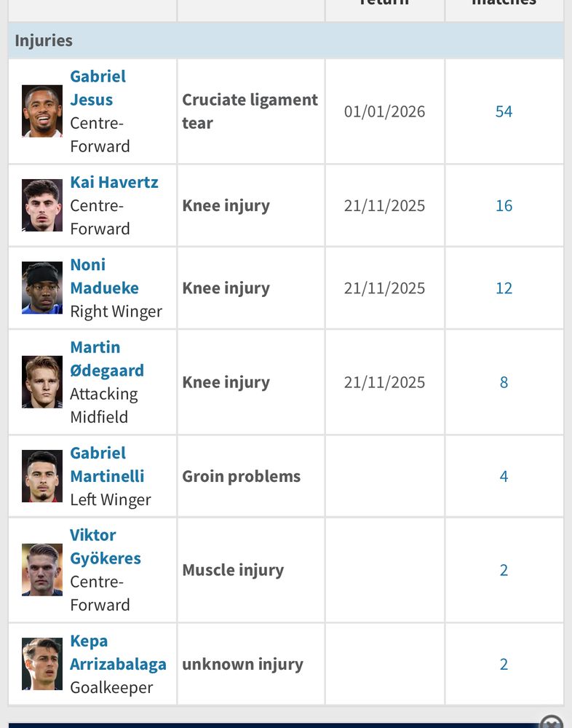This screenshot has height=728, width=572.
Task: Open the 16 missed matches link
Action: (504, 206)
